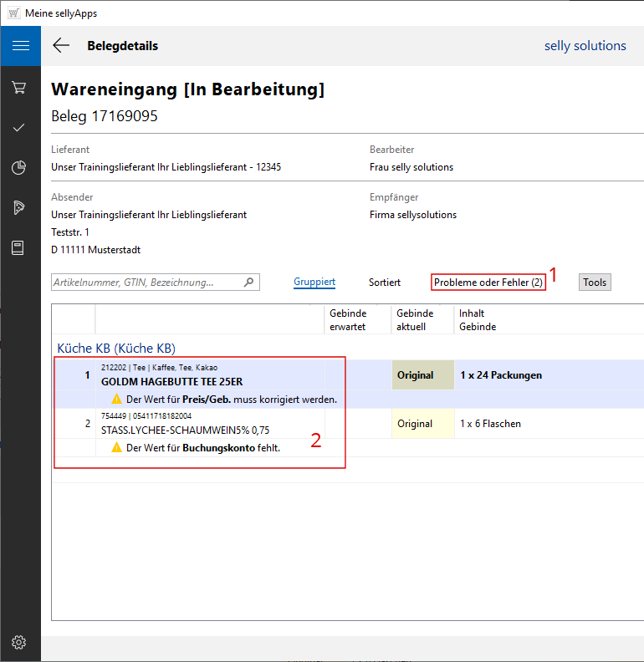Click Original Gebinde cell for STASS.LYCHEE-SCHAUMWEIN row
This screenshot has height=662, width=644.
coord(415,424)
